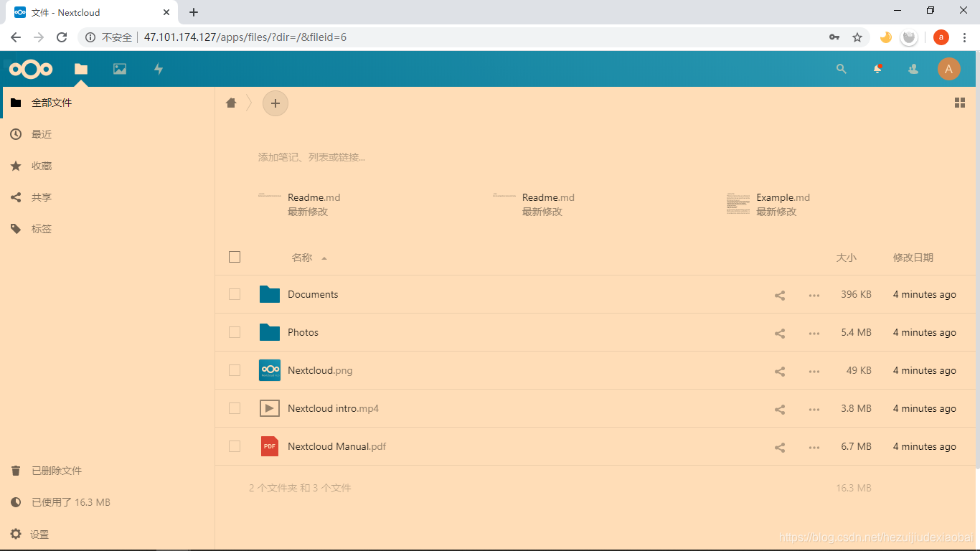
Task: Open the contacts menu icon
Action: click(913, 69)
